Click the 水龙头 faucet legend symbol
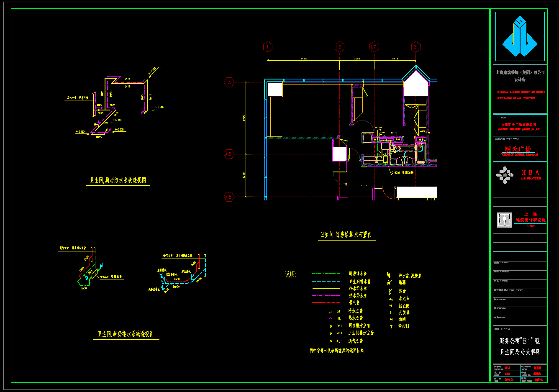559x392 pixels. pos(390,299)
